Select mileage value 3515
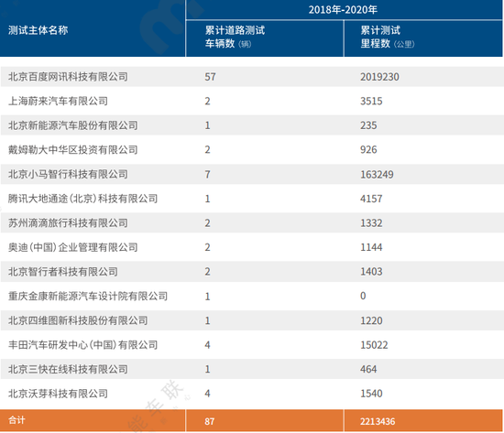Screen dimensions: 504x433 click(x=371, y=102)
